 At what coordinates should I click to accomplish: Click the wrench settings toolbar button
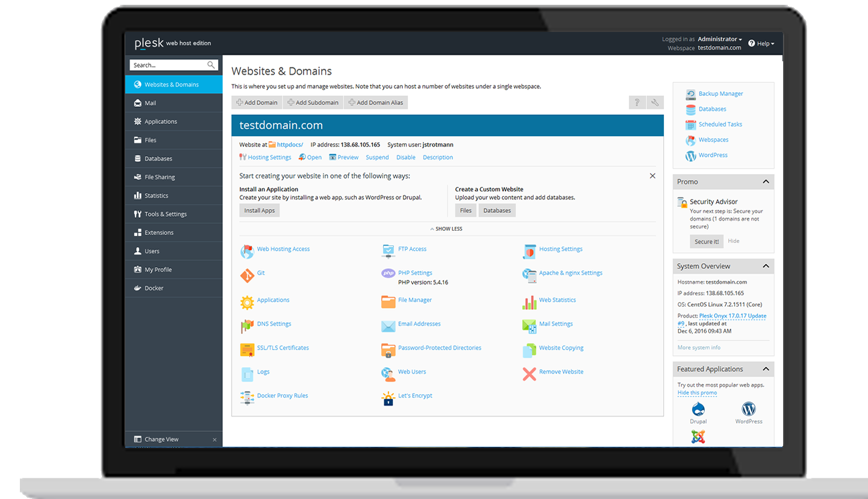pyautogui.click(x=655, y=102)
